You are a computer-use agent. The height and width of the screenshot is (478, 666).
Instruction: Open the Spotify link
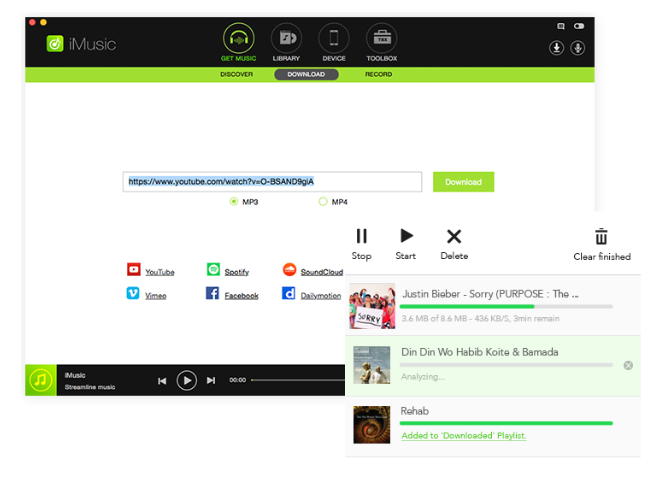point(237,272)
